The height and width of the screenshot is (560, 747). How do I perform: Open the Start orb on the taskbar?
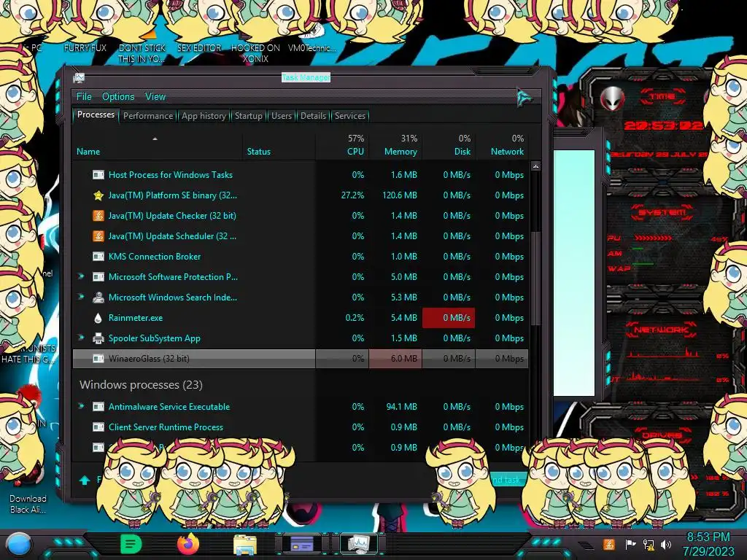pyautogui.click(x=19, y=544)
